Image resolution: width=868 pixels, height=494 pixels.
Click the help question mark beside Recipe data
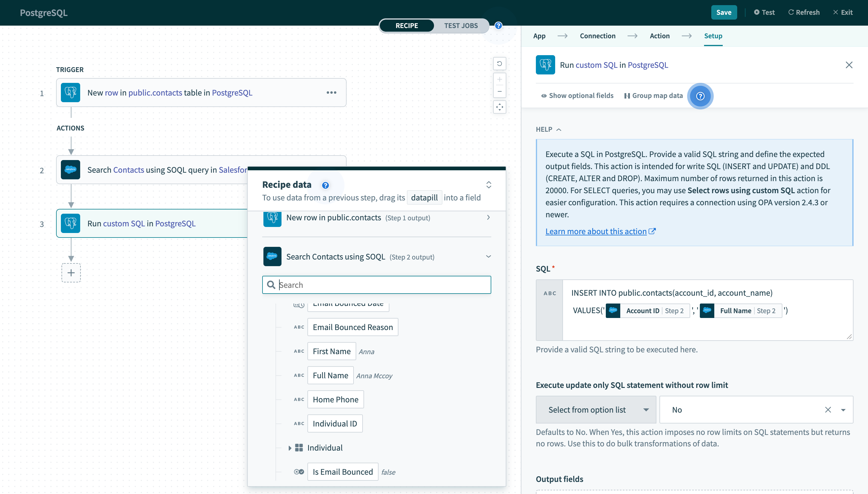pos(325,185)
